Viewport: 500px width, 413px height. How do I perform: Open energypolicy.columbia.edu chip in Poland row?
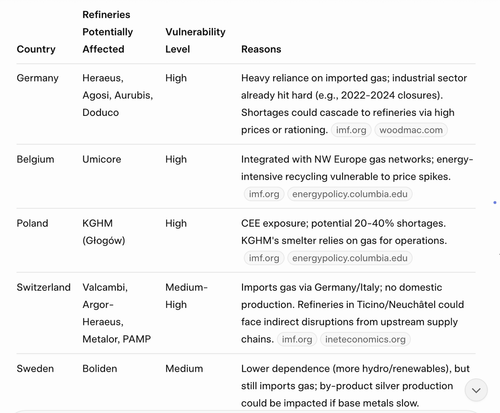click(x=350, y=258)
